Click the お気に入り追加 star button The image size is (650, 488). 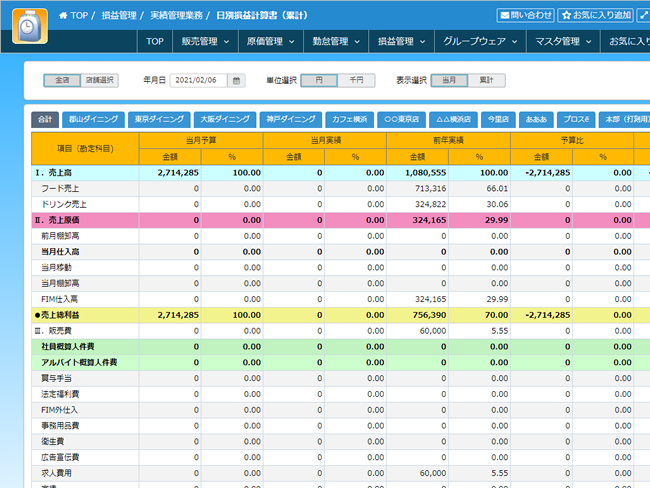(x=595, y=15)
